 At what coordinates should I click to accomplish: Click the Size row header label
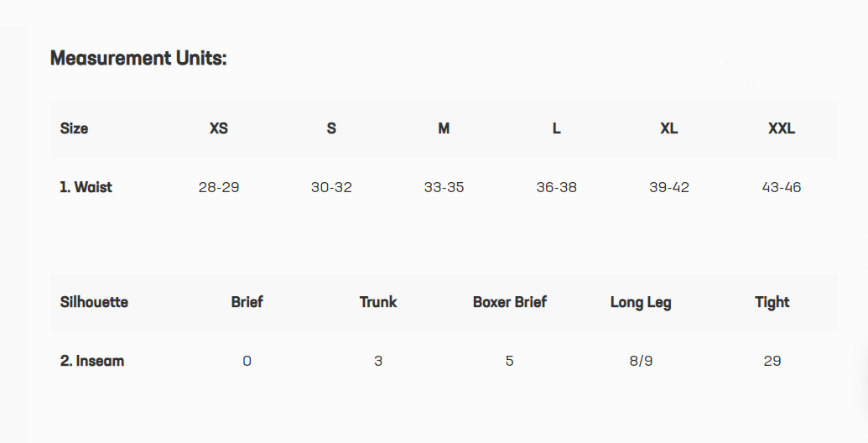coord(74,128)
